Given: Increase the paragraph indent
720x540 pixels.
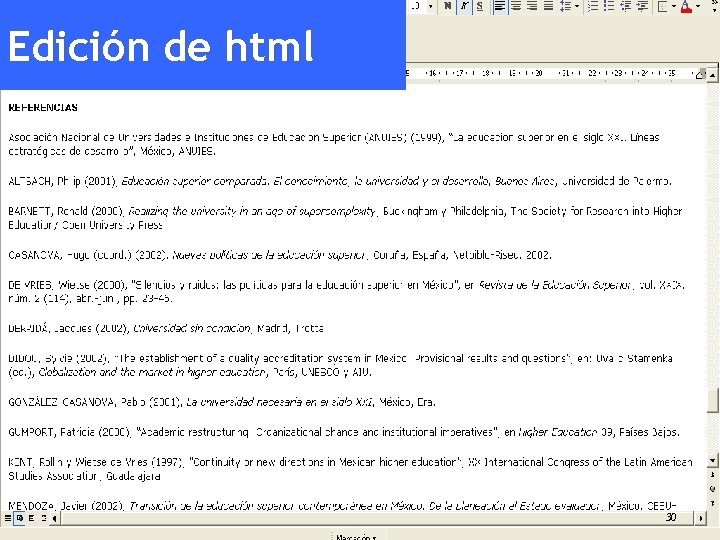Looking at the screenshot, I should click(642, 6).
